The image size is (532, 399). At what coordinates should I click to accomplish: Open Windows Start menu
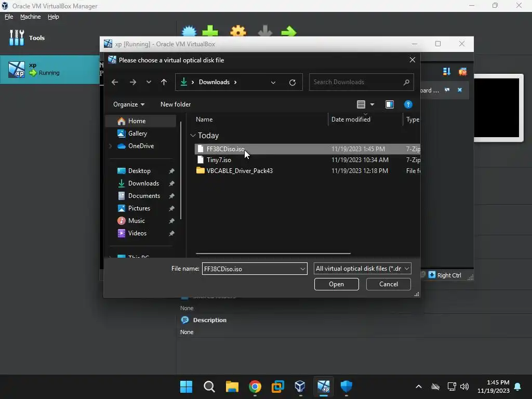[186, 387]
